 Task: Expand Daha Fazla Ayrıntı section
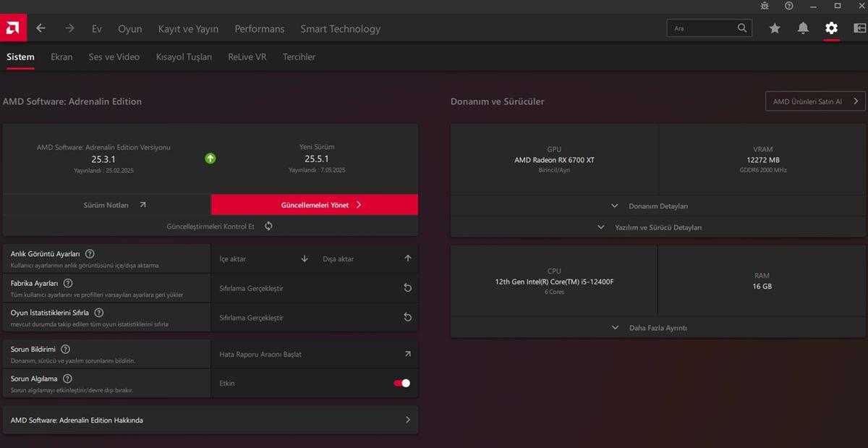(658, 328)
